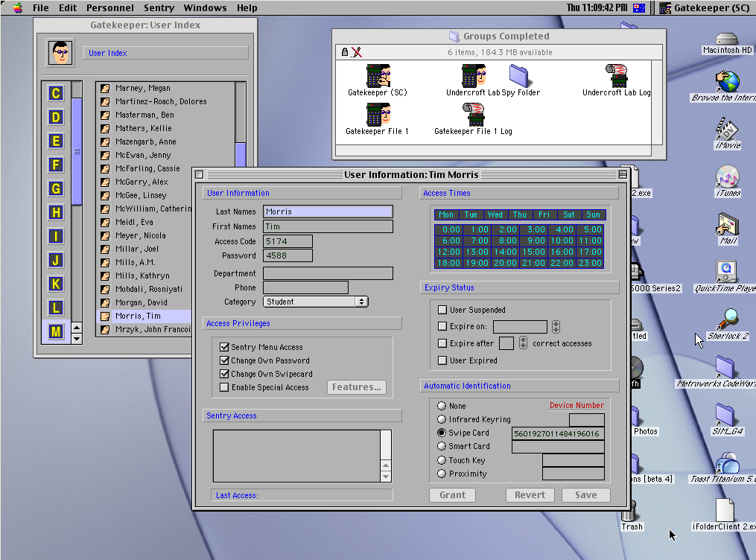Select the Gatekeeper File 1 Log icon
Screen dimensions: 756x560
[x=473, y=115]
